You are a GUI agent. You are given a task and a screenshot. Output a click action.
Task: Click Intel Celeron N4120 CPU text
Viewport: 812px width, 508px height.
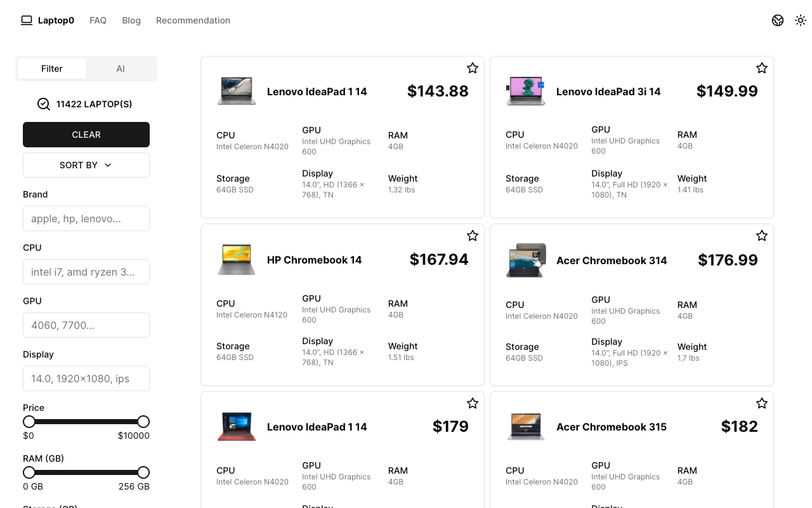click(252, 315)
